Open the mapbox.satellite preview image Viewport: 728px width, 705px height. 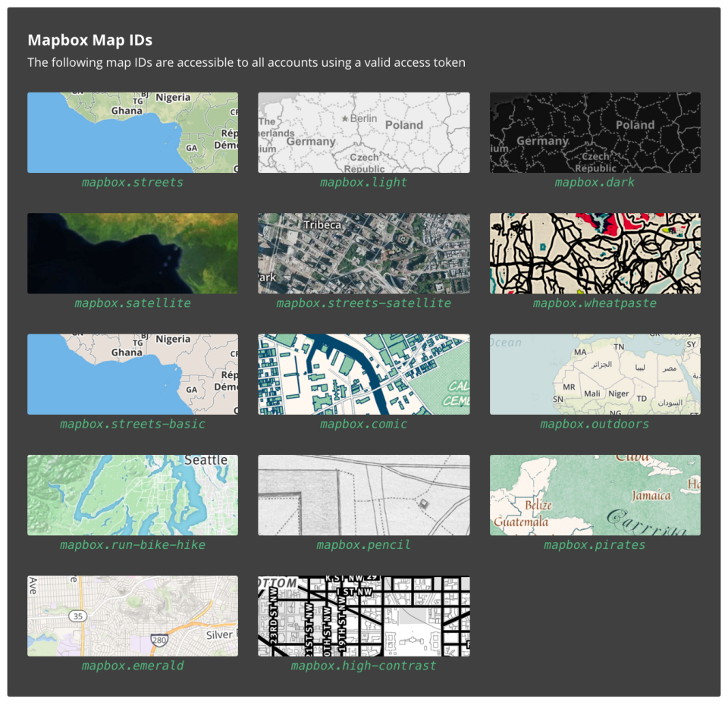click(133, 253)
